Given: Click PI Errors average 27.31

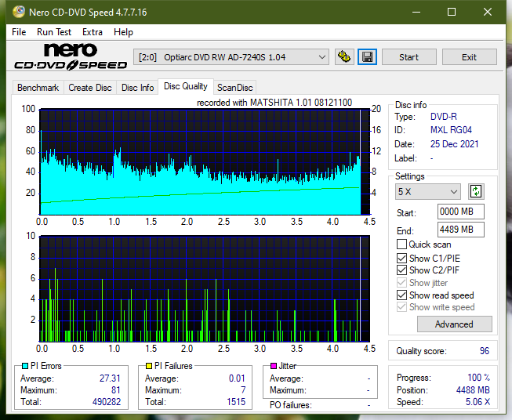Looking at the screenshot, I should click(x=110, y=378).
